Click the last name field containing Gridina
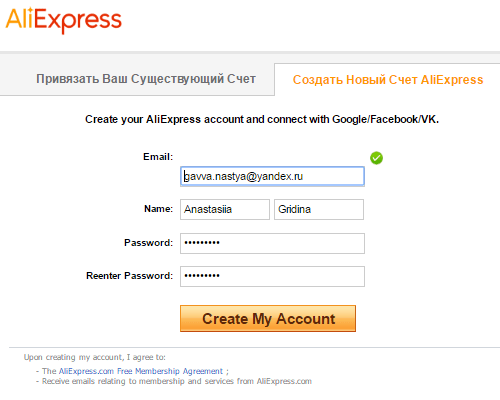The image size is (500, 400). coord(319,209)
